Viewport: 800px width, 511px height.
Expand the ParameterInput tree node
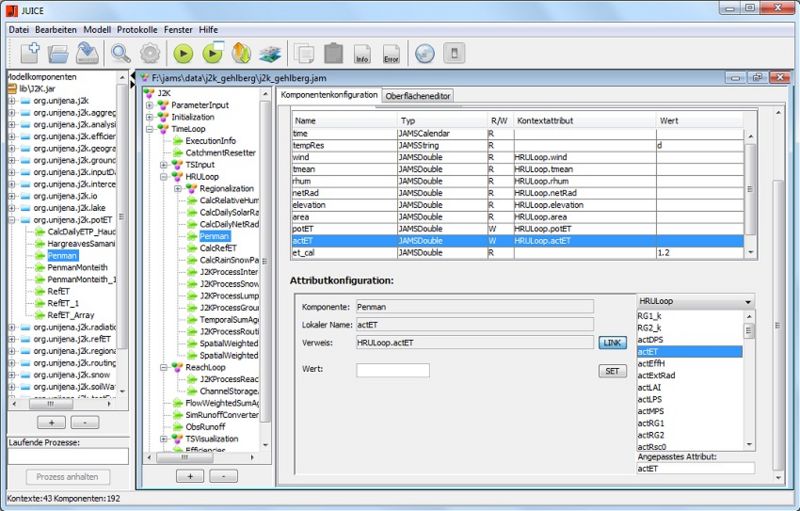[149, 105]
